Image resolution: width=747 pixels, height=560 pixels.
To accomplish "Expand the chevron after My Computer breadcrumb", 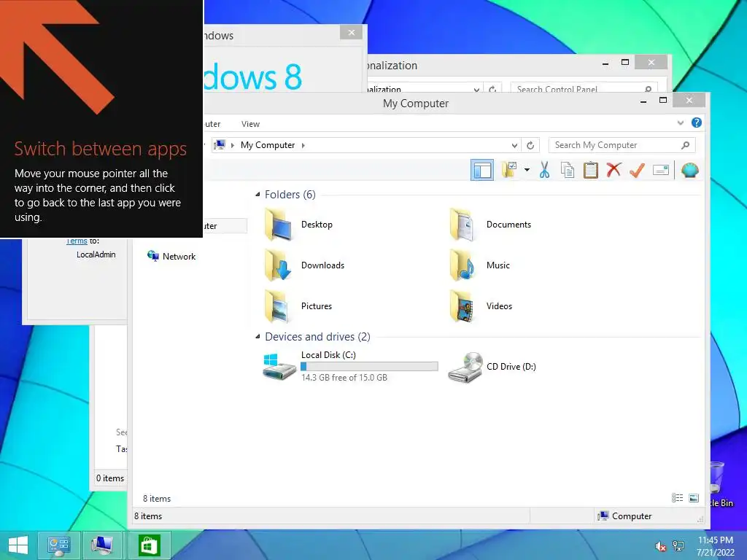I will [303, 145].
